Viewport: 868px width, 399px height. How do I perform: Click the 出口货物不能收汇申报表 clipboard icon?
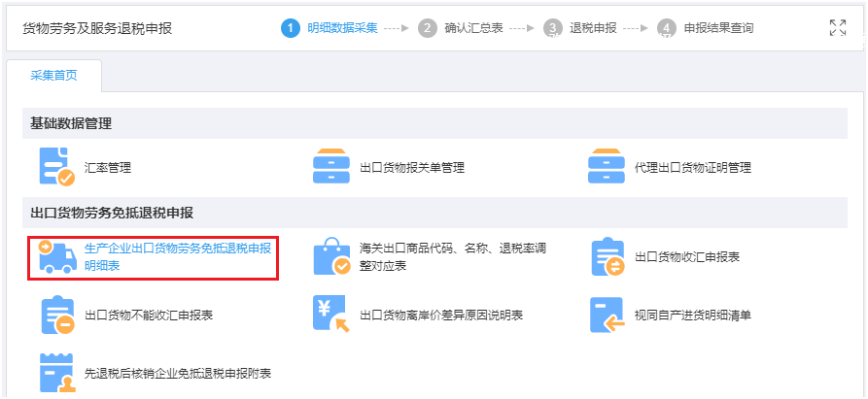point(55,316)
